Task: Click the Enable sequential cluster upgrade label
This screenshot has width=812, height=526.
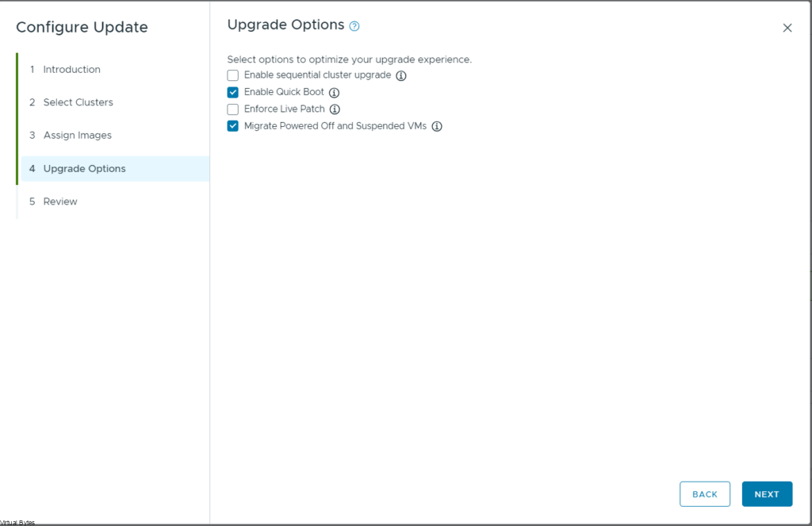Action: (317, 75)
